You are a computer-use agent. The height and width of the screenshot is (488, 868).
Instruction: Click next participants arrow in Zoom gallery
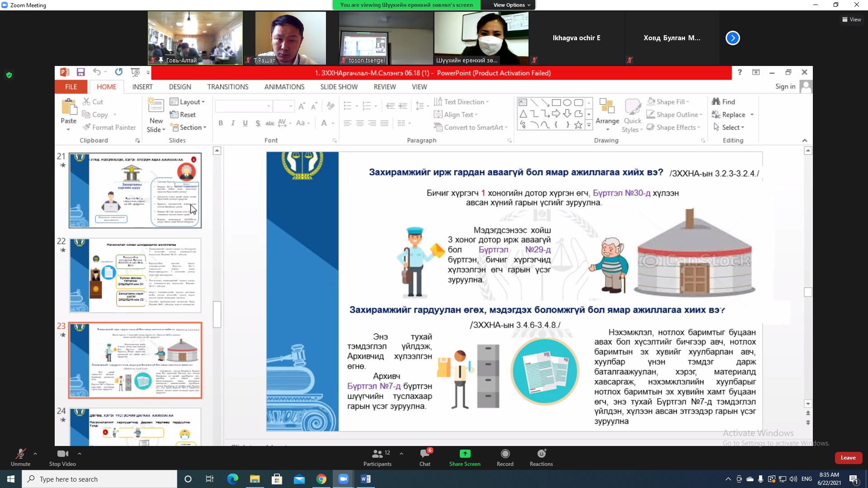[x=732, y=38]
